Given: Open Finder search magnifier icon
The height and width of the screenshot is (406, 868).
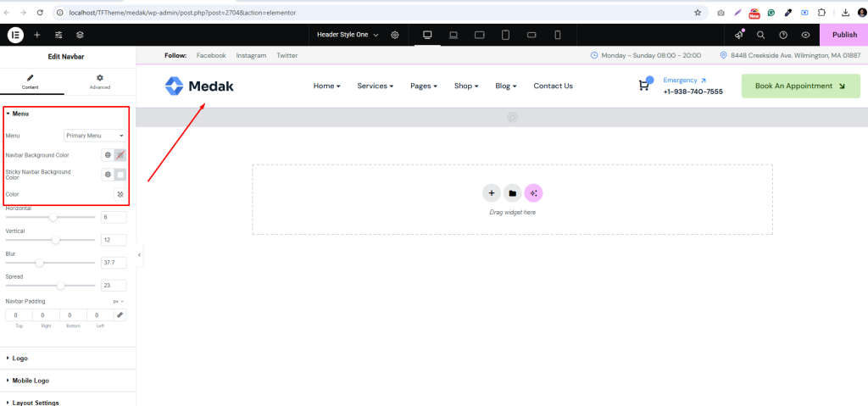Looking at the screenshot, I should [x=760, y=35].
